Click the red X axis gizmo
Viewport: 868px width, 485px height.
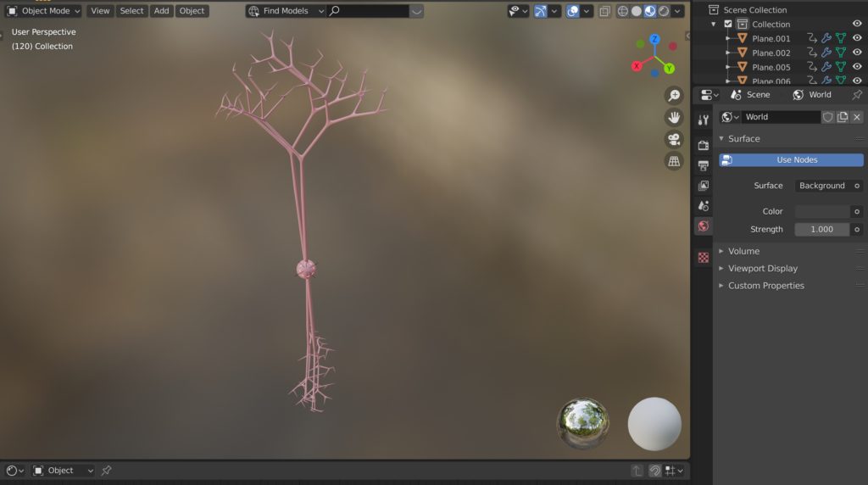coord(637,66)
